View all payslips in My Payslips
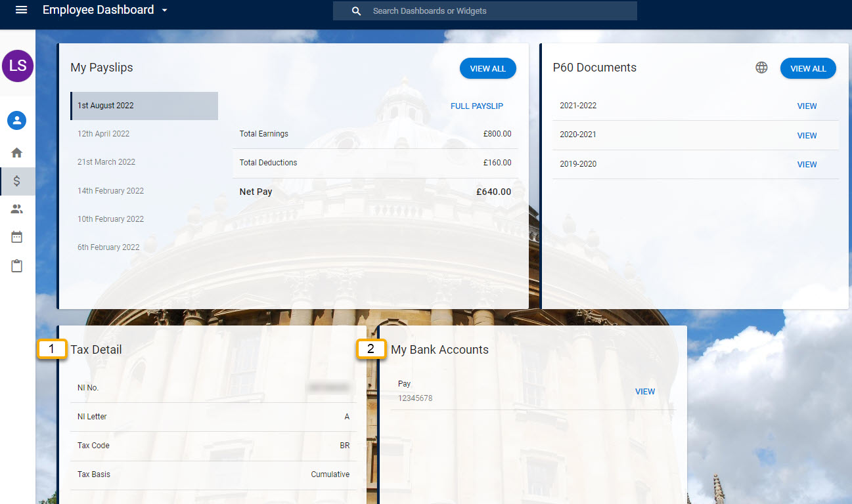Screen dimensions: 852x504 pyautogui.click(x=488, y=69)
